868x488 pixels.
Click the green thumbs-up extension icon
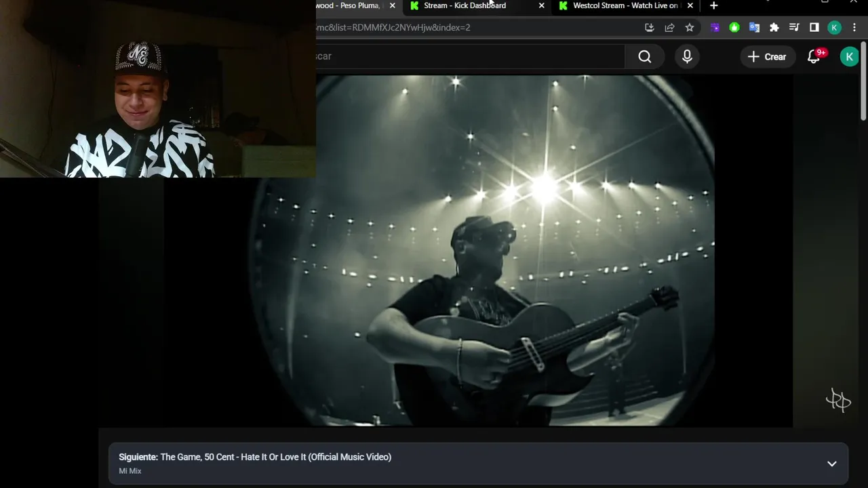[x=734, y=27]
